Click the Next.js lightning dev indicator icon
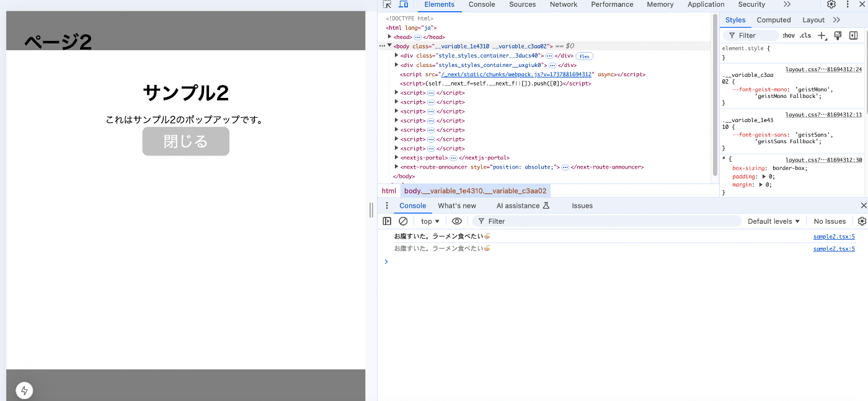Viewport: 868px width, 401px height. [24, 390]
